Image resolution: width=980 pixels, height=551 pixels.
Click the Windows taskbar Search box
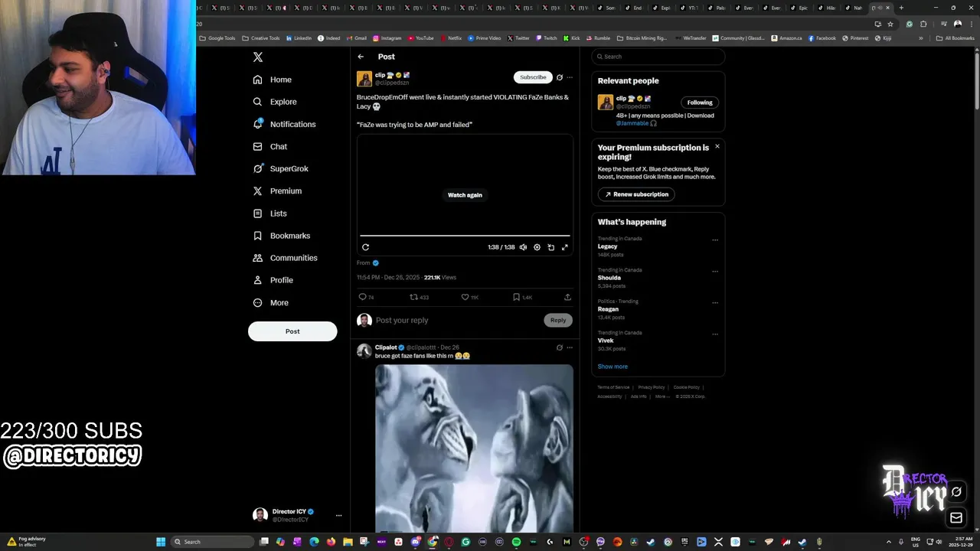(x=212, y=542)
